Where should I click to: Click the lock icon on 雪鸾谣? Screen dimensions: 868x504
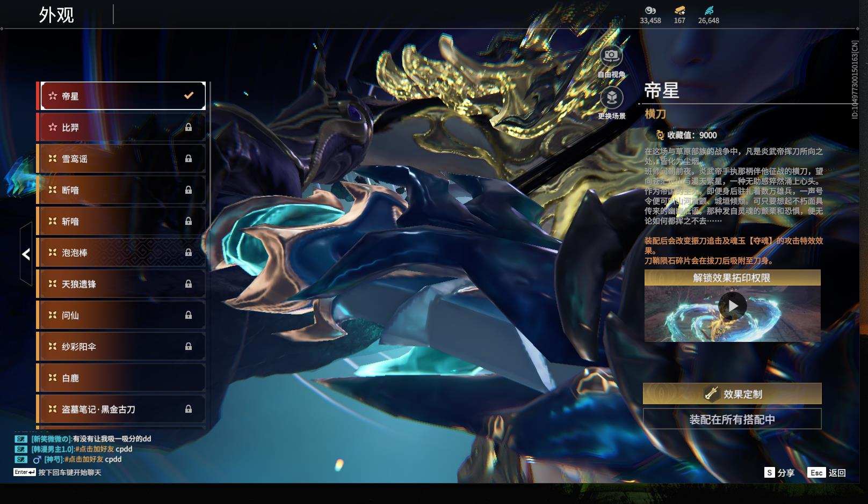(189, 158)
